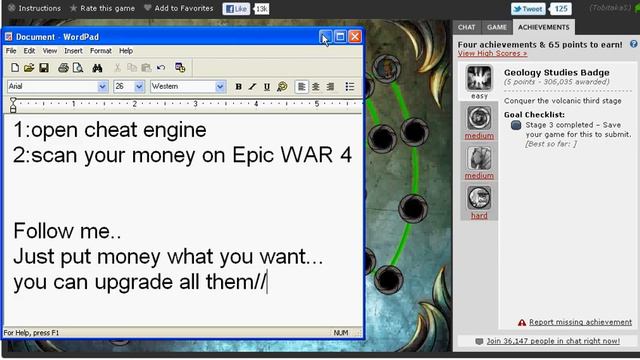Print using the printer icon
Image resolution: width=640 pixels, height=360 pixels.
pyautogui.click(x=63, y=68)
